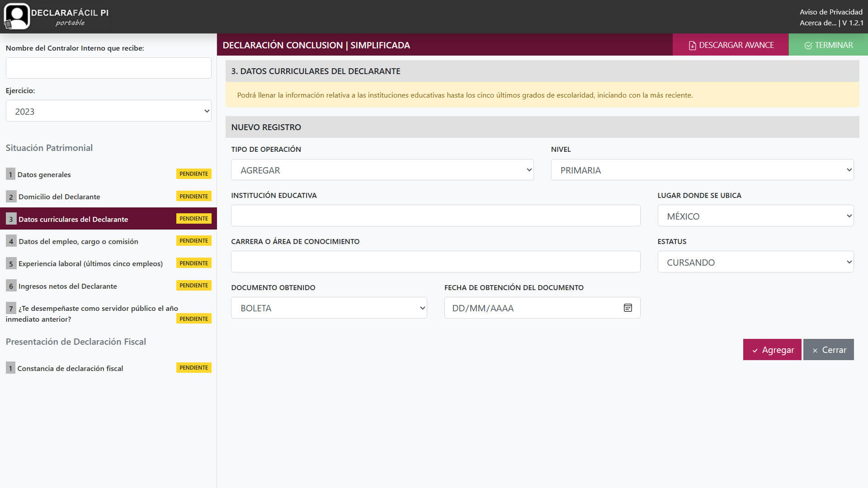Open the Aviso de Privacidad link
The image size is (868, 488).
point(831,12)
